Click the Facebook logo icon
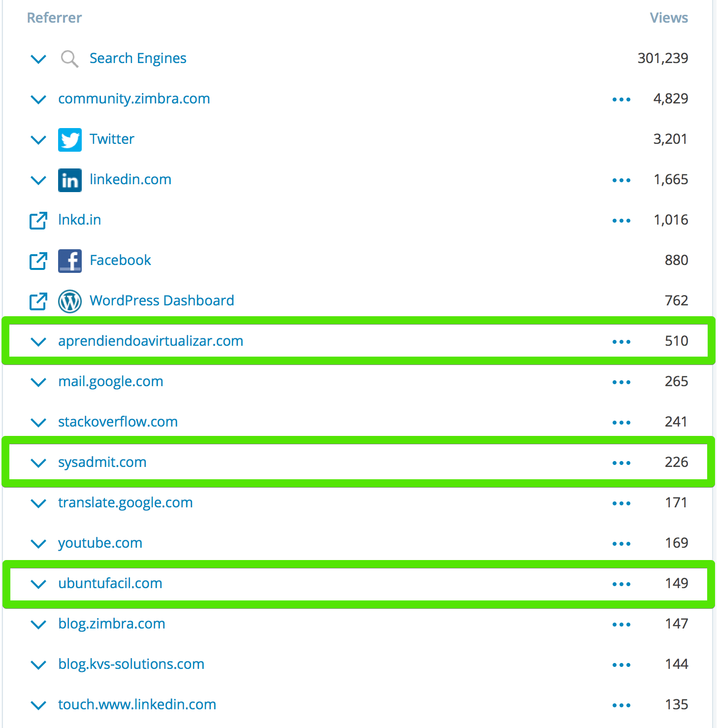Image resolution: width=718 pixels, height=728 pixels. [x=70, y=261]
